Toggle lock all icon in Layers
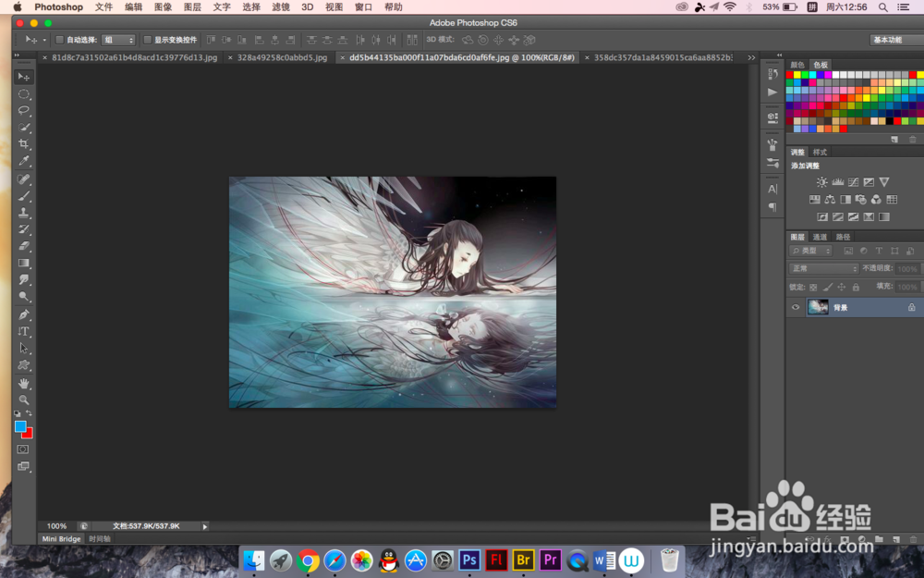The height and width of the screenshot is (578, 924). 856,288
